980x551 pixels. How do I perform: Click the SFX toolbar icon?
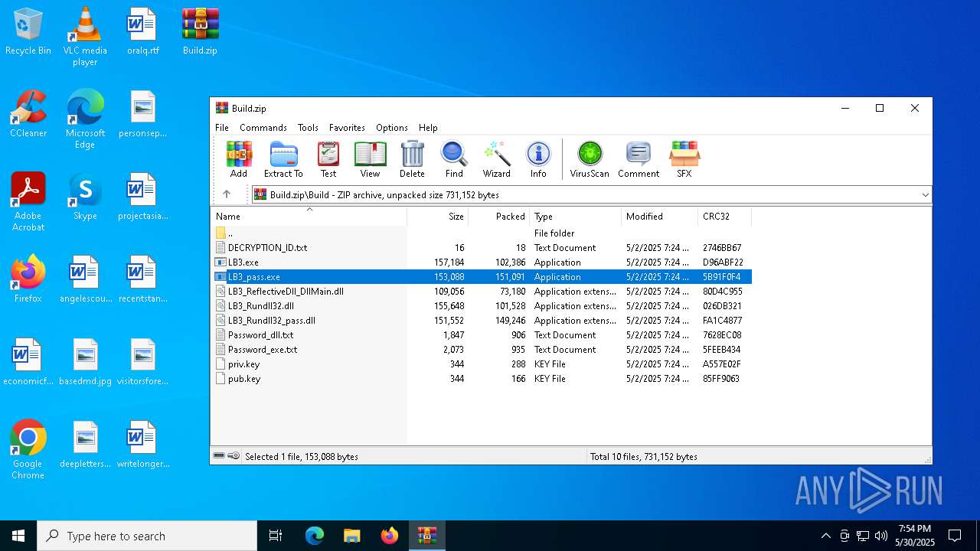(684, 160)
